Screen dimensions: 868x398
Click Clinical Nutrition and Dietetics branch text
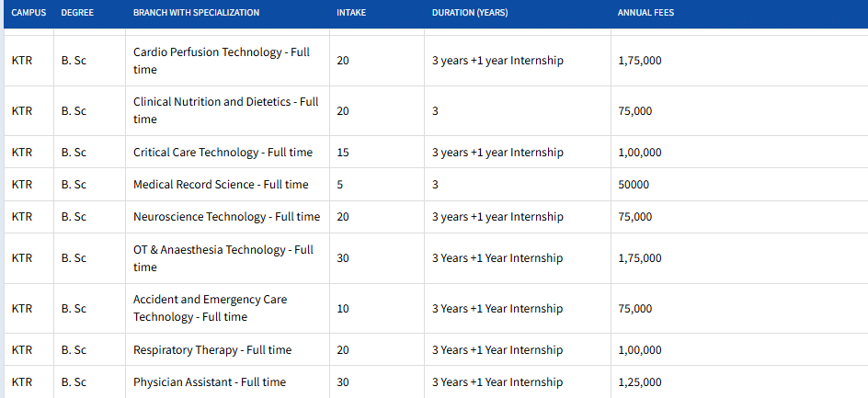coord(225,110)
